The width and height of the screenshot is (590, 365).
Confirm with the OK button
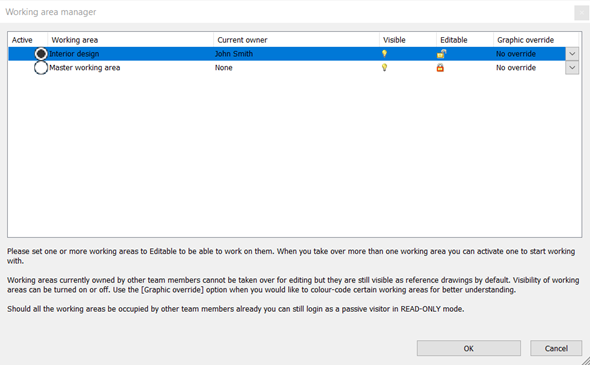(468, 348)
